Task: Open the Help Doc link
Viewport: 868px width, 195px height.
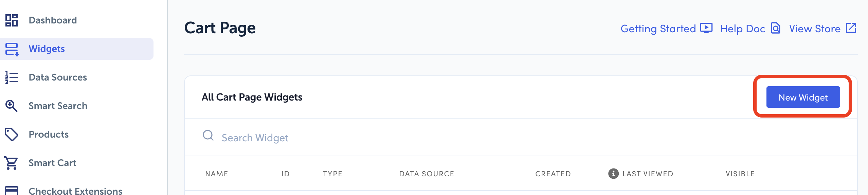Action: [x=750, y=29]
